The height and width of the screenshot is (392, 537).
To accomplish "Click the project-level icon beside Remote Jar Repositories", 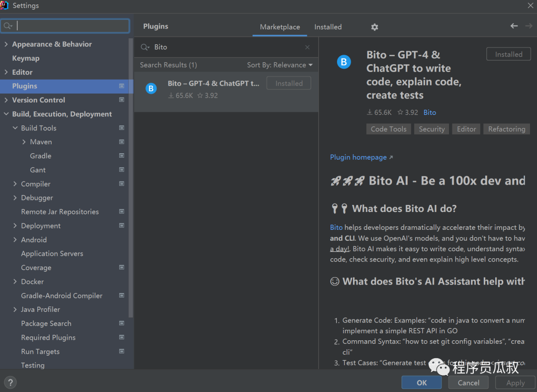I will pos(122,211).
